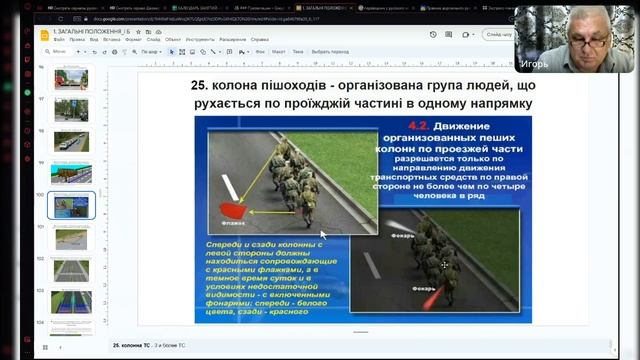Select slide 99 thumbnail

coord(71,173)
